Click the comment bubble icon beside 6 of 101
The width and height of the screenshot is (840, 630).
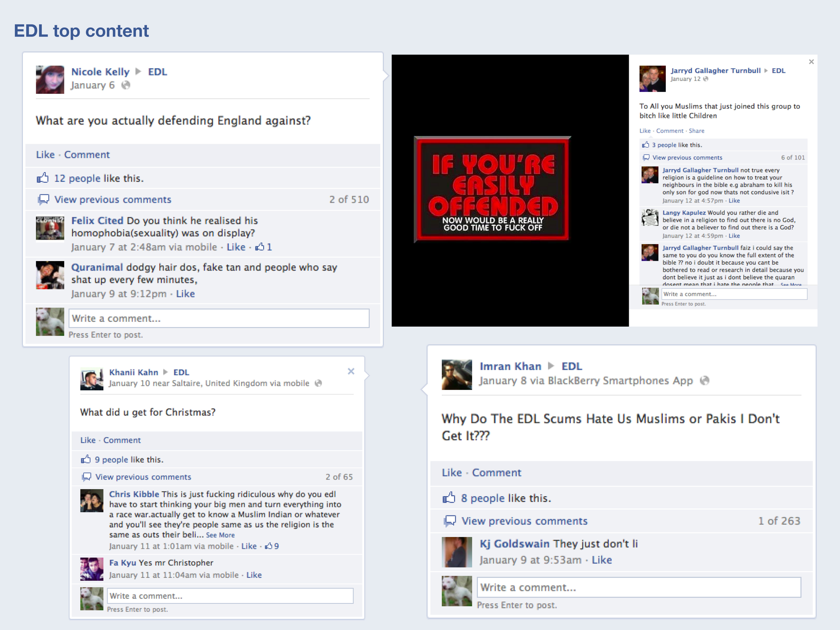coord(646,157)
